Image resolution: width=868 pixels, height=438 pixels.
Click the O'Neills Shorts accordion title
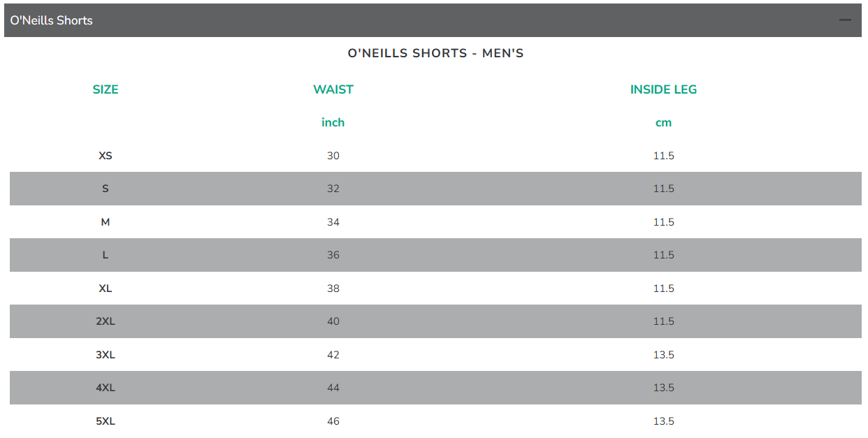point(52,20)
